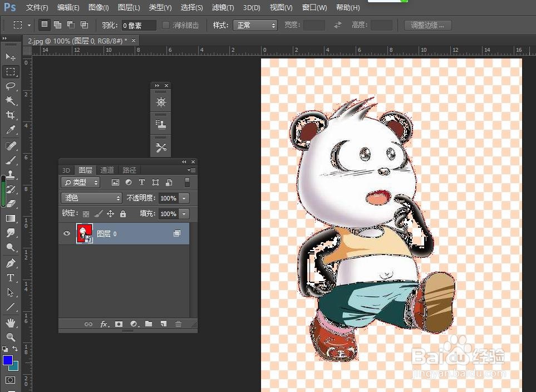Select the Move tool
This screenshot has height=392, width=536.
click(11, 56)
